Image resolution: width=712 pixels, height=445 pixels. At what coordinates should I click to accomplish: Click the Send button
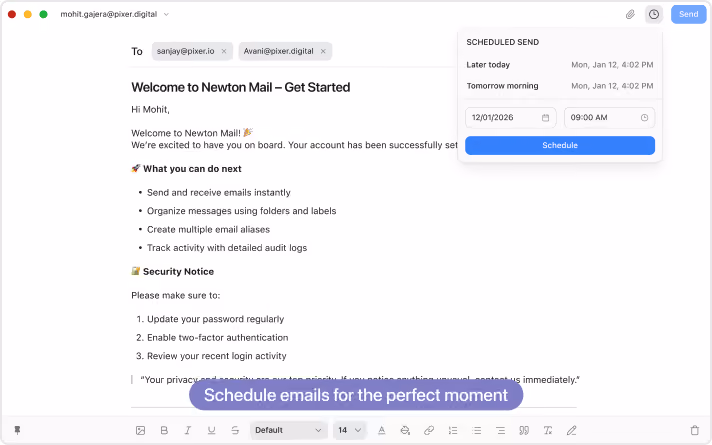688,15
